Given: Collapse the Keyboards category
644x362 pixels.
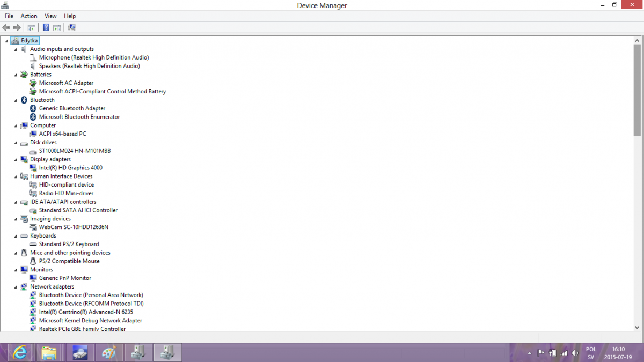Looking at the screenshot, I should [16, 236].
